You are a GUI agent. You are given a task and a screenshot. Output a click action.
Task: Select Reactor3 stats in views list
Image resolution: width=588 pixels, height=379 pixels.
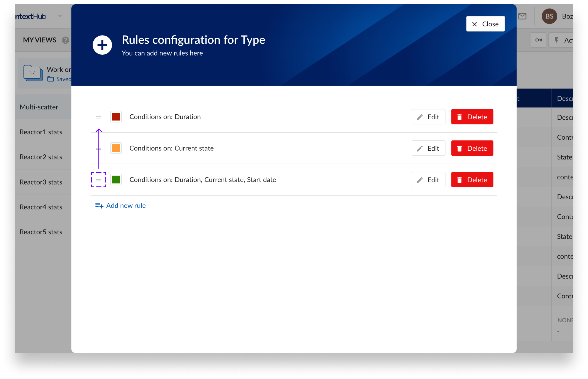pos(41,182)
